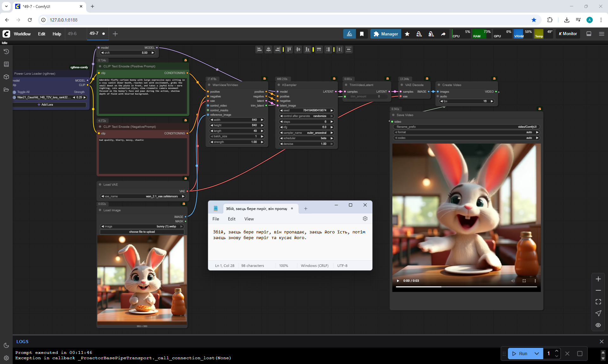Open vae_name selection in Load VAE
608x364 pixels.
pyautogui.click(x=142, y=196)
